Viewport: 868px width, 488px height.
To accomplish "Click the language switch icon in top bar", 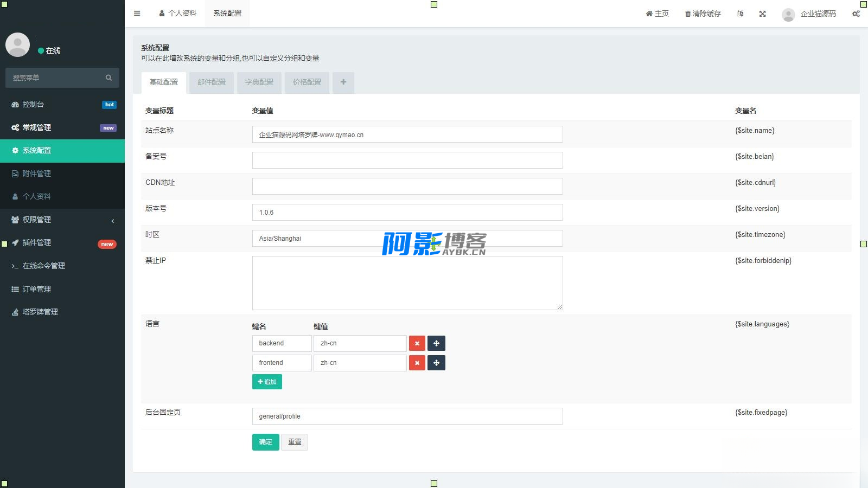I will pyautogui.click(x=740, y=14).
